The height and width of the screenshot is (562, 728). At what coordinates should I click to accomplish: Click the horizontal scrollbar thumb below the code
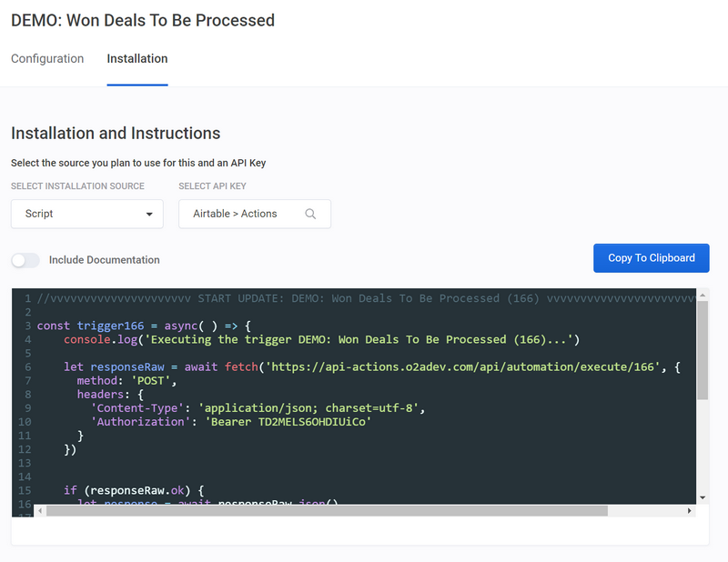(328, 511)
